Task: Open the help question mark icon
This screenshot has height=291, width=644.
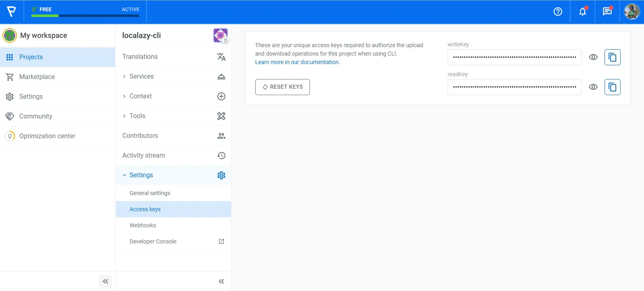Action: coord(557,12)
